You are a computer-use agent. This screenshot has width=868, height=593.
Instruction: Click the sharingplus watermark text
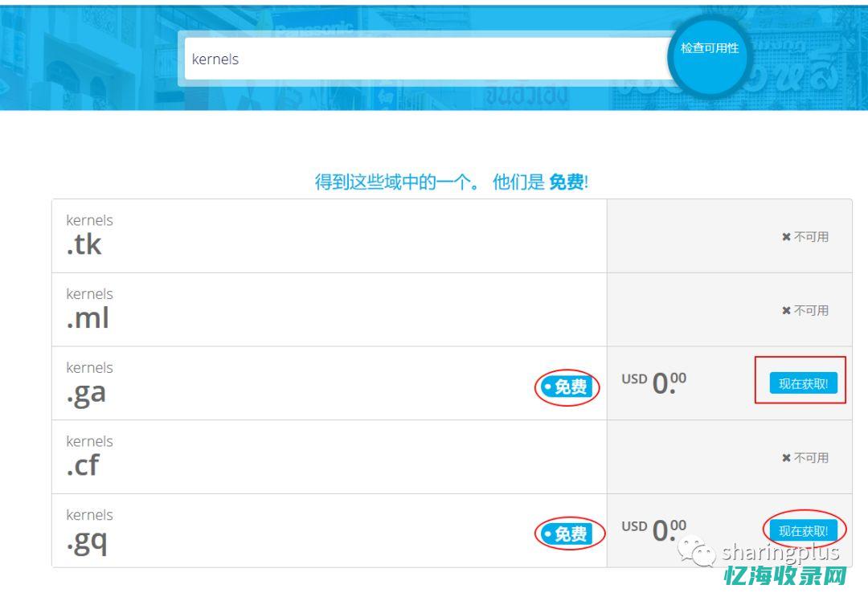(x=780, y=552)
